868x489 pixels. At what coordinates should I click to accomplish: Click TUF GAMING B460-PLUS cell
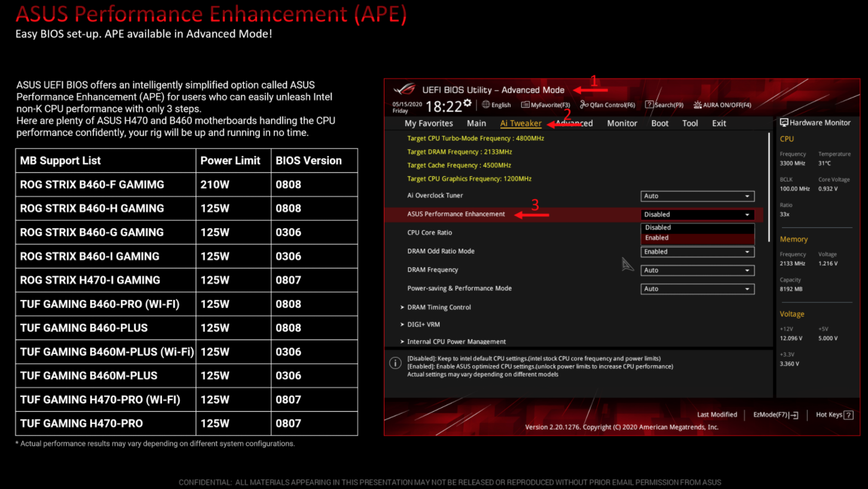click(x=106, y=328)
